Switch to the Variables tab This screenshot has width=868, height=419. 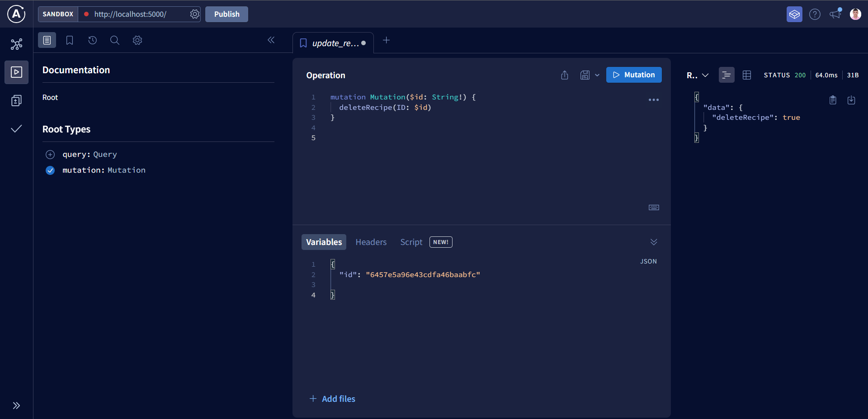coord(324,242)
